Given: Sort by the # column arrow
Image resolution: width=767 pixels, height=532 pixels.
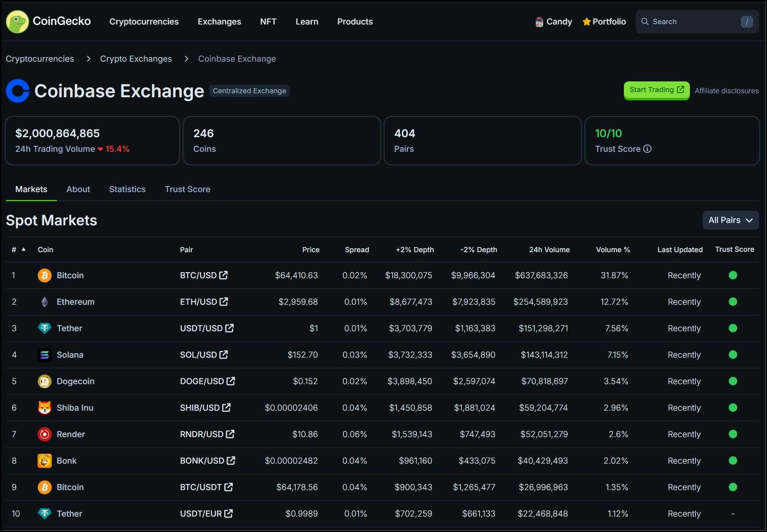Looking at the screenshot, I should point(24,249).
